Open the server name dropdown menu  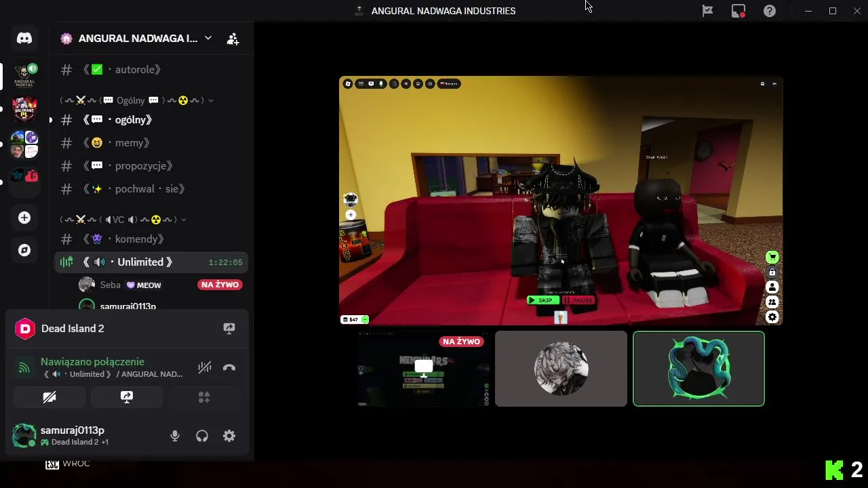point(208,38)
